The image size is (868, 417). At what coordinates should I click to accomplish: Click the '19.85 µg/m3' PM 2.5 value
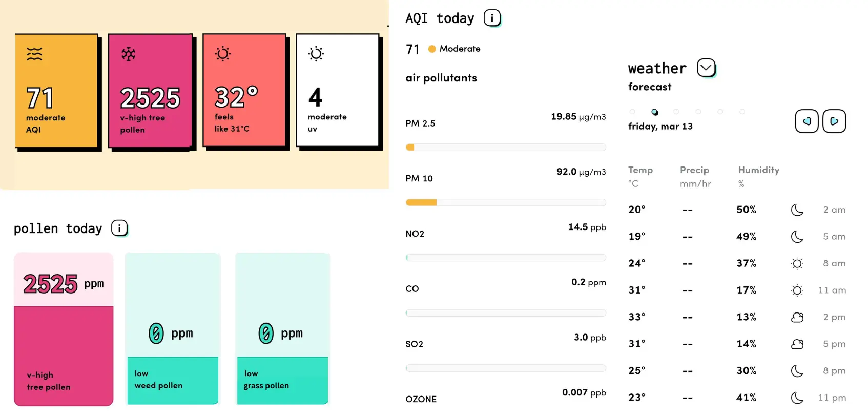click(578, 117)
